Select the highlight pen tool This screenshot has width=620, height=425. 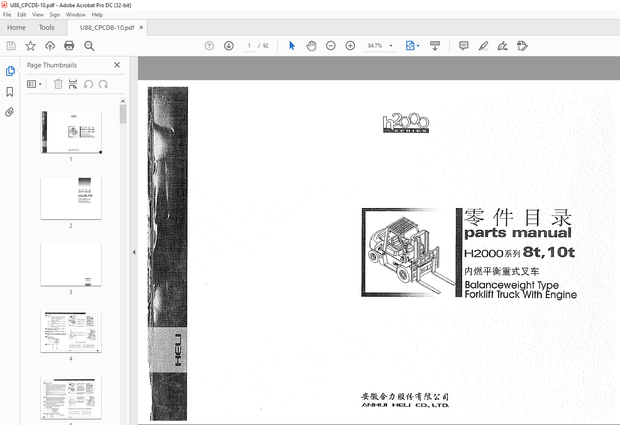click(x=483, y=46)
